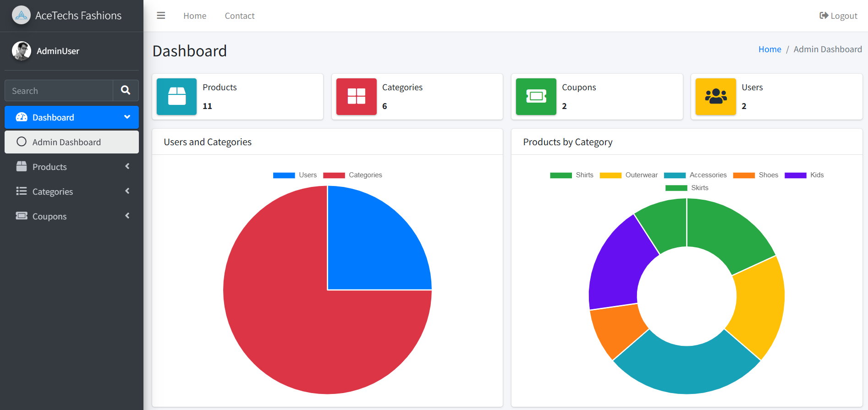Screen dimensions: 868x410
Task: Click the teal Products box icon
Action: [x=177, y=97]
